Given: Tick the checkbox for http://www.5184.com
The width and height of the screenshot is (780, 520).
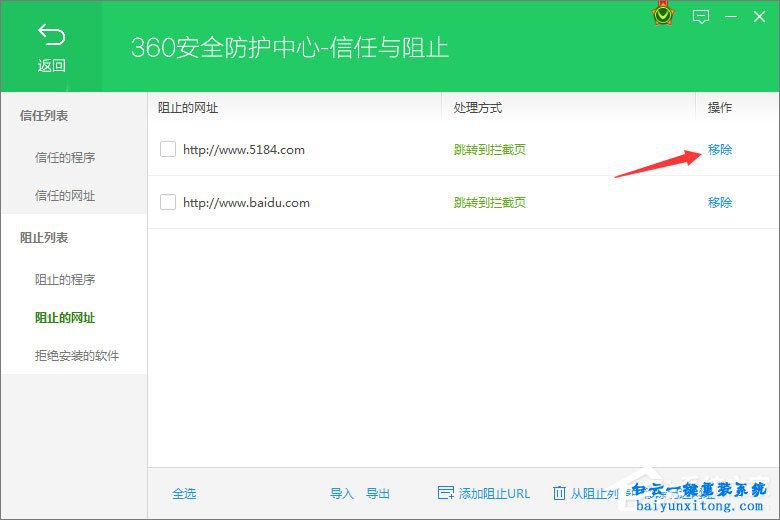Looking at the screenshot, I should coord(168,149).
